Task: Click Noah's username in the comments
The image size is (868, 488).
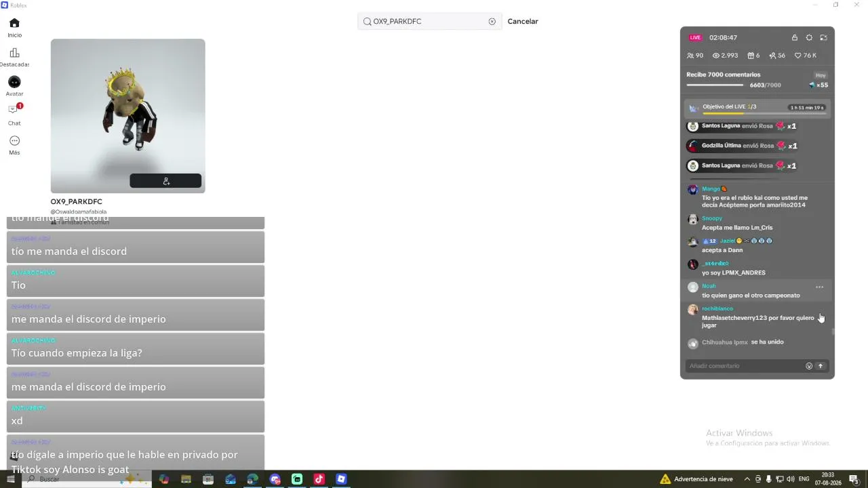Action: point(709,286)
